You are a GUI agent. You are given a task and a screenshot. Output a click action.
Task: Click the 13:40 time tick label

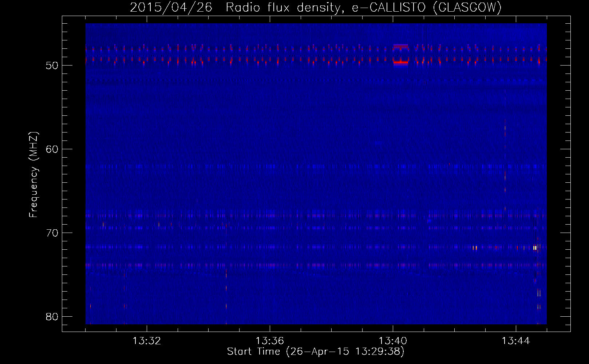click(393, 341)
